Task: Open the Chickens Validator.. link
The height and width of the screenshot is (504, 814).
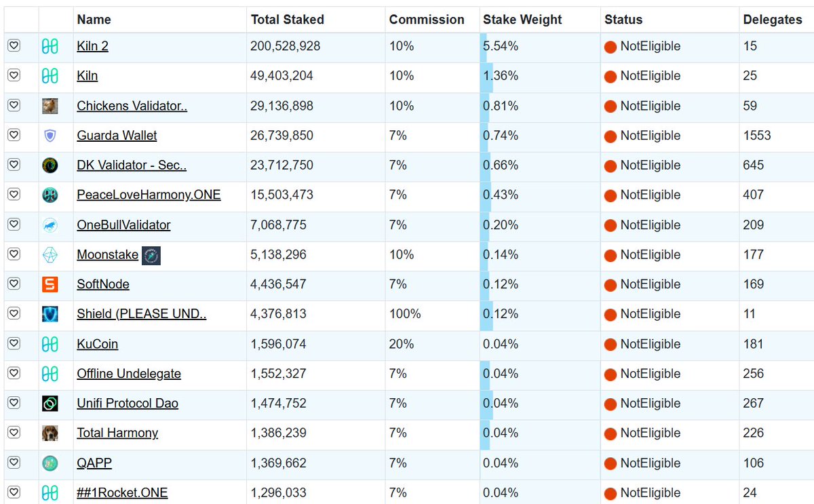Action: click(x=132, y=106)
